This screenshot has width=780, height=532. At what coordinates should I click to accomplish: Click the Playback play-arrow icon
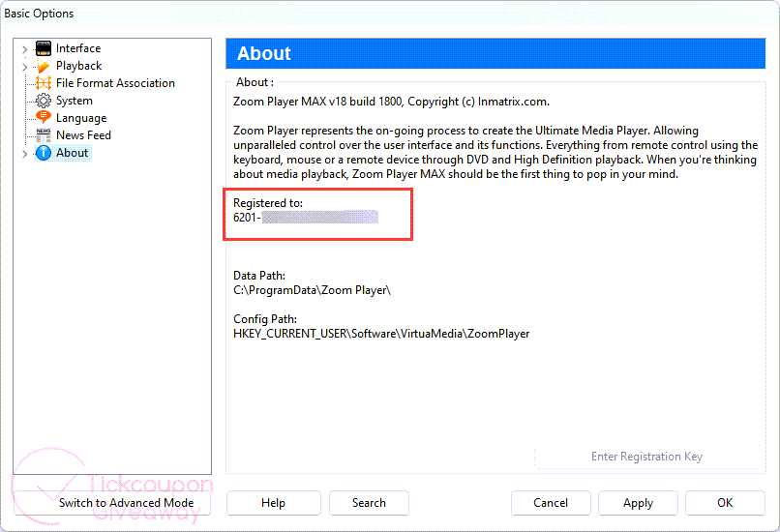44,66
